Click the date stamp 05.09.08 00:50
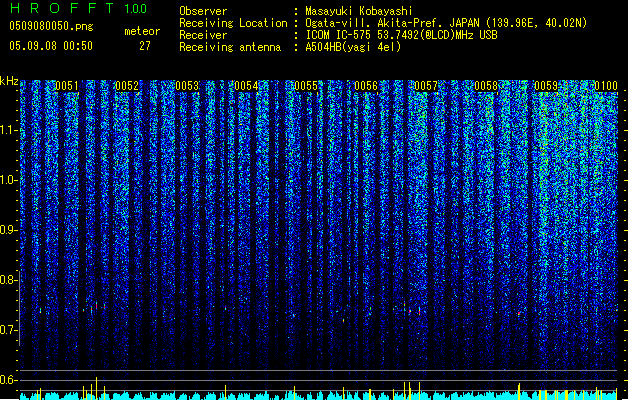Viewport: 629px width, 400px height. tap(51, 46)
